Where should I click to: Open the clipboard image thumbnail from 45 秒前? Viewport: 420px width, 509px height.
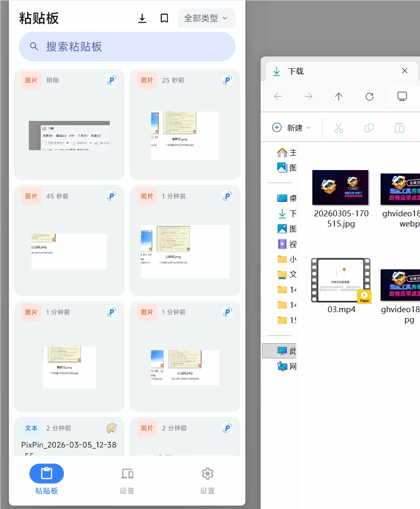[69, 251]
